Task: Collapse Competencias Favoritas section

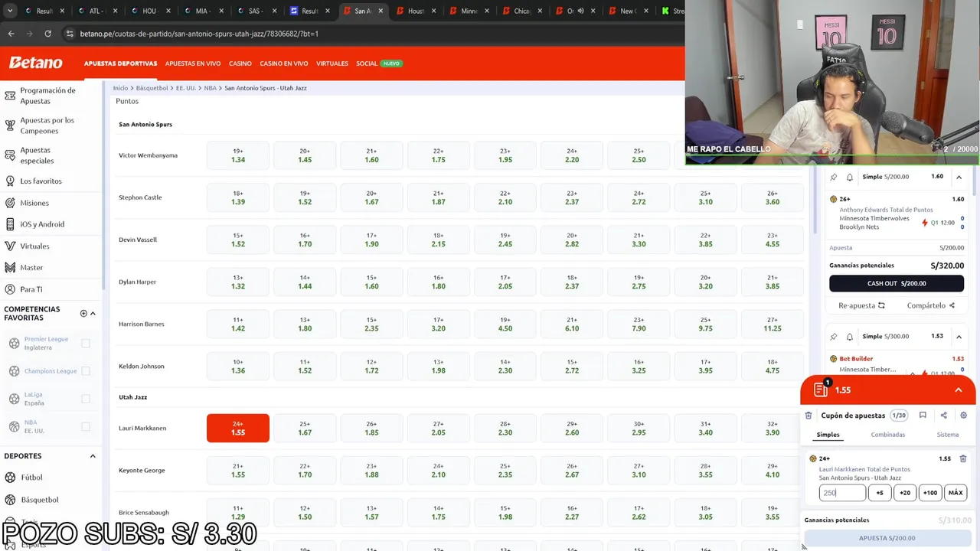Action: 93,313
